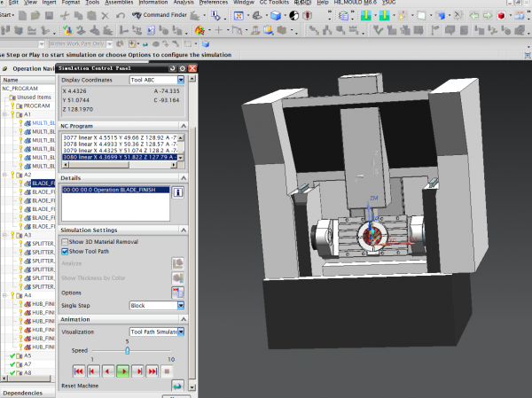Uncheck the Show Tool Path checkbox

66,251
